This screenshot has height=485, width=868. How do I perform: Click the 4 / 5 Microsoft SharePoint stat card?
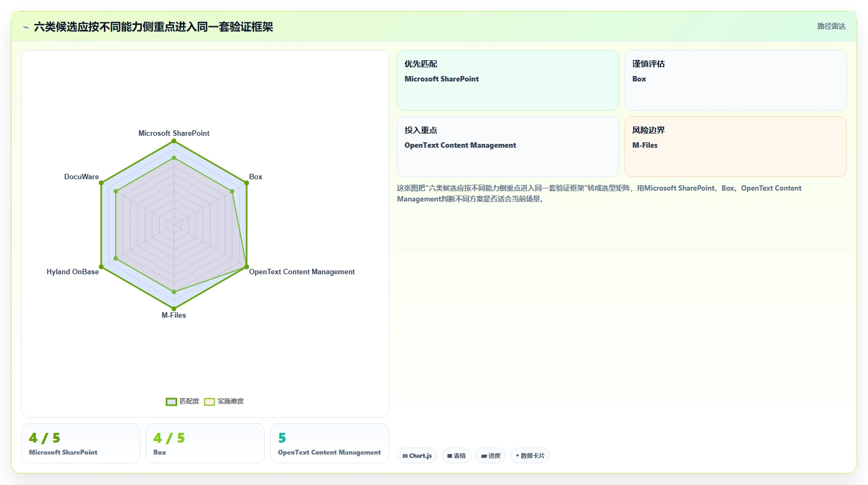click(x=80, y=443)
